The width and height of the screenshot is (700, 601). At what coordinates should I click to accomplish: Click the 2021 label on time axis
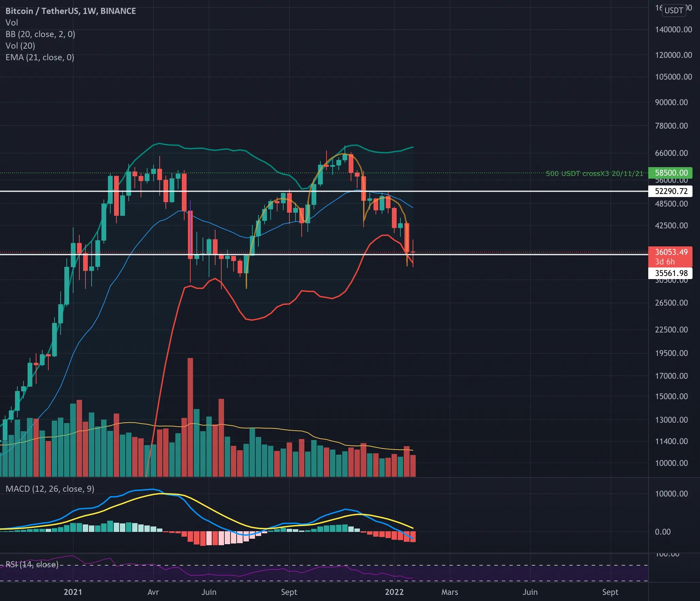click(73, 592)
